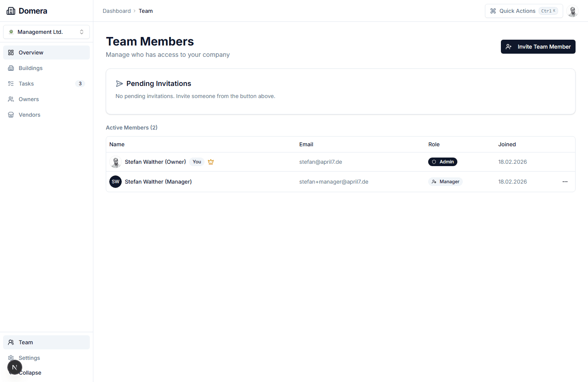Switch to the Overview section
This screenshot has width=588, height=382.
(x=31, y=52)
